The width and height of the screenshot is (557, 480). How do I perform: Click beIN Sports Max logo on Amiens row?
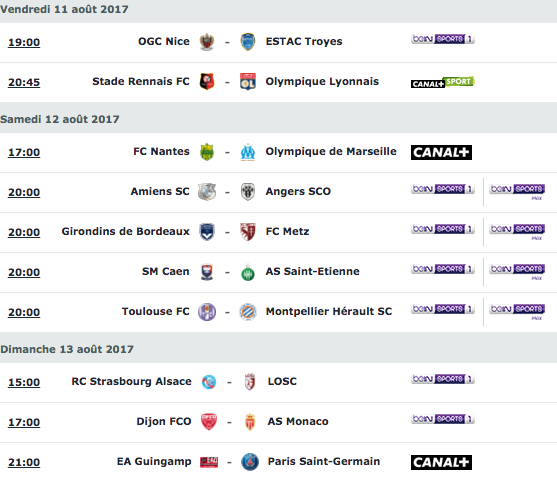coord(517,192)
